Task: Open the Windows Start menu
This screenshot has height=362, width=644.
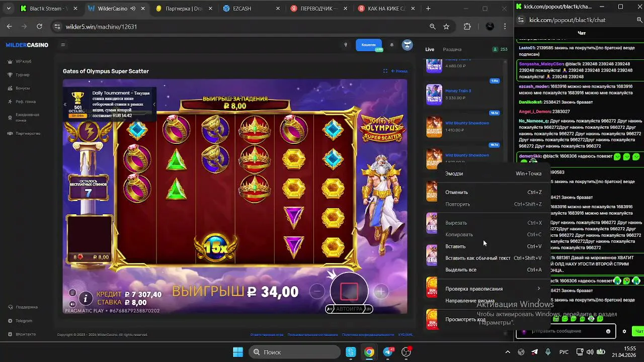Action: pyautogui.click(x=238, y=352)
